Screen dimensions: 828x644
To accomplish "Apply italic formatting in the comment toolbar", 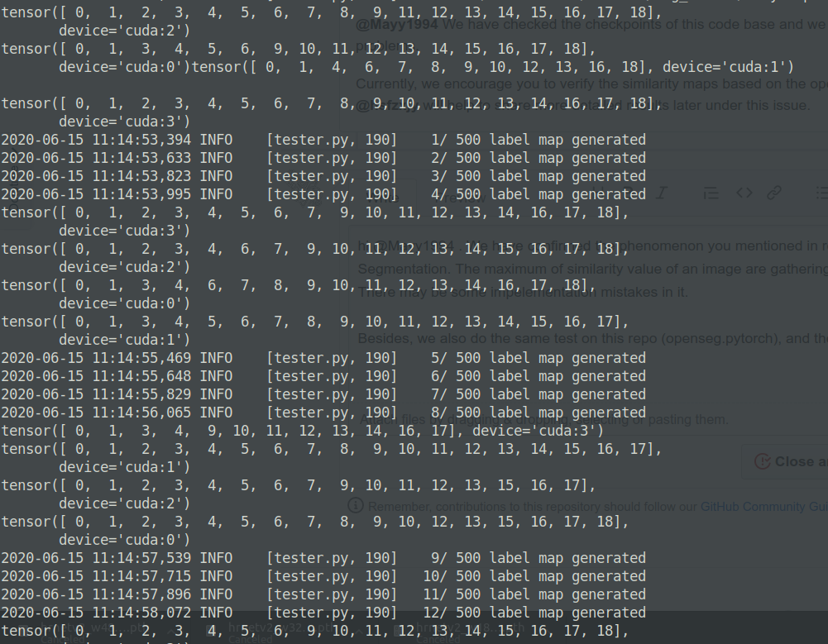I will [x=661, y=193].
